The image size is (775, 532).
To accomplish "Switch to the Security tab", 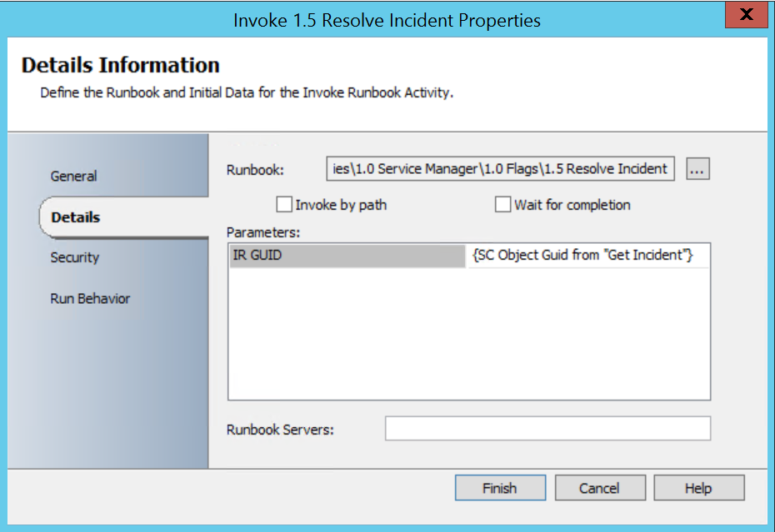I will (74, 258).
